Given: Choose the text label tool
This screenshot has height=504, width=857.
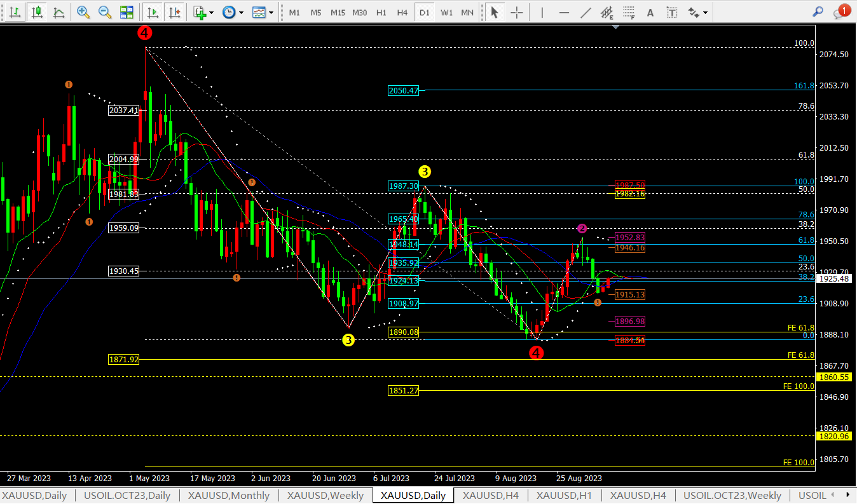Looking at the screenshot, I should click(x=672, y=12).
